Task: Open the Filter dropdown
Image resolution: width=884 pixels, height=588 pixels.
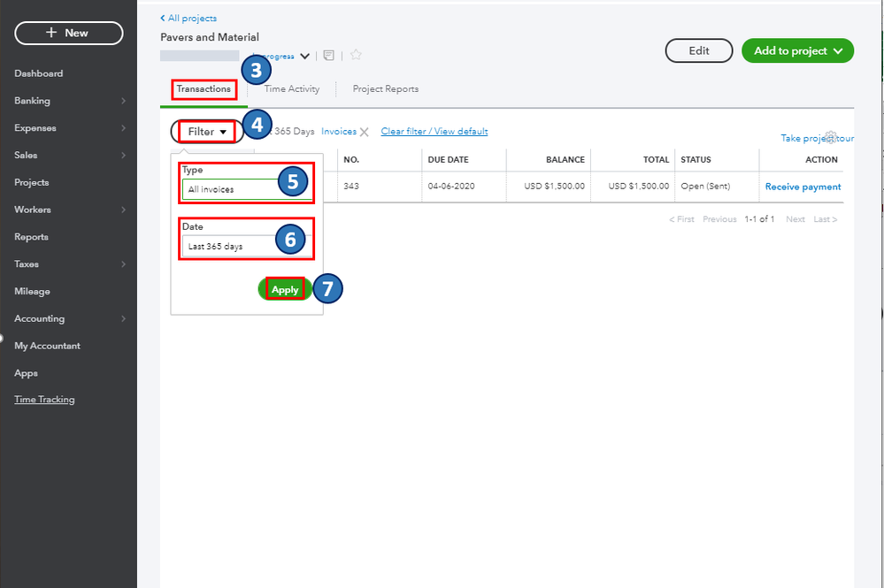Action: click(207, 132)
